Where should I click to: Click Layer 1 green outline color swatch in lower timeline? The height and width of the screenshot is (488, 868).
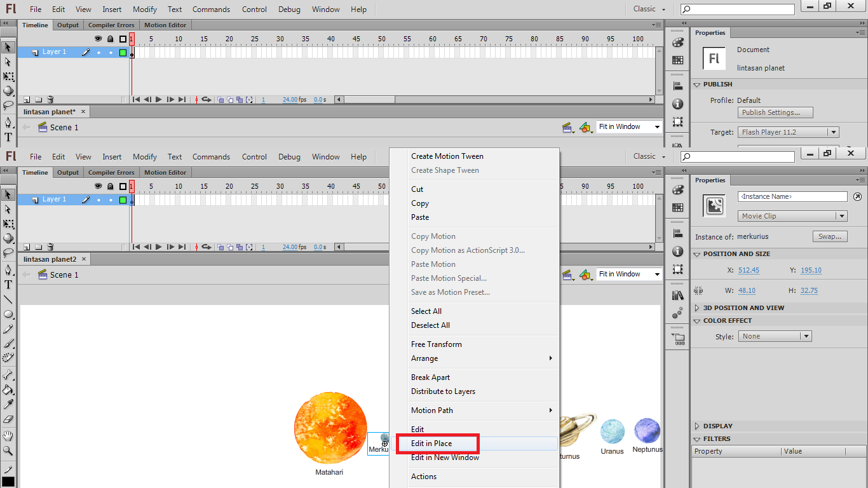123,200
